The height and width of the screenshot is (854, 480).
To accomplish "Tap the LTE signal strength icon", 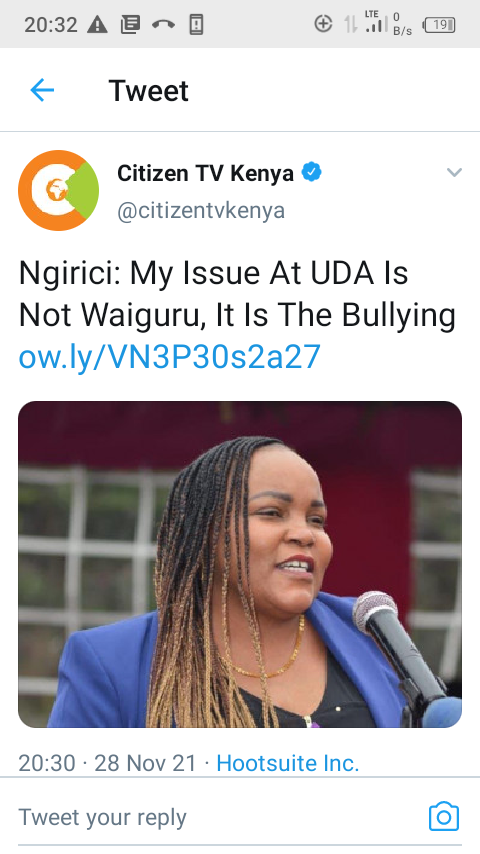I will click(x=376, y=22).
